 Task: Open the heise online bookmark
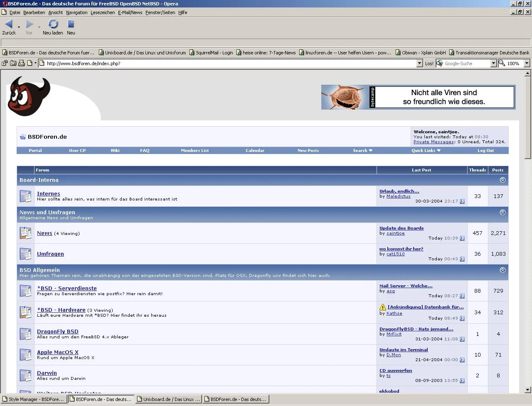pos(266,53)
